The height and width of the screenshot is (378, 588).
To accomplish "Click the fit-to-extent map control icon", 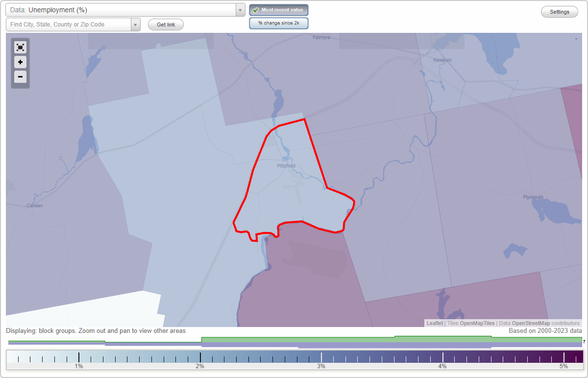I will (20, 47).
